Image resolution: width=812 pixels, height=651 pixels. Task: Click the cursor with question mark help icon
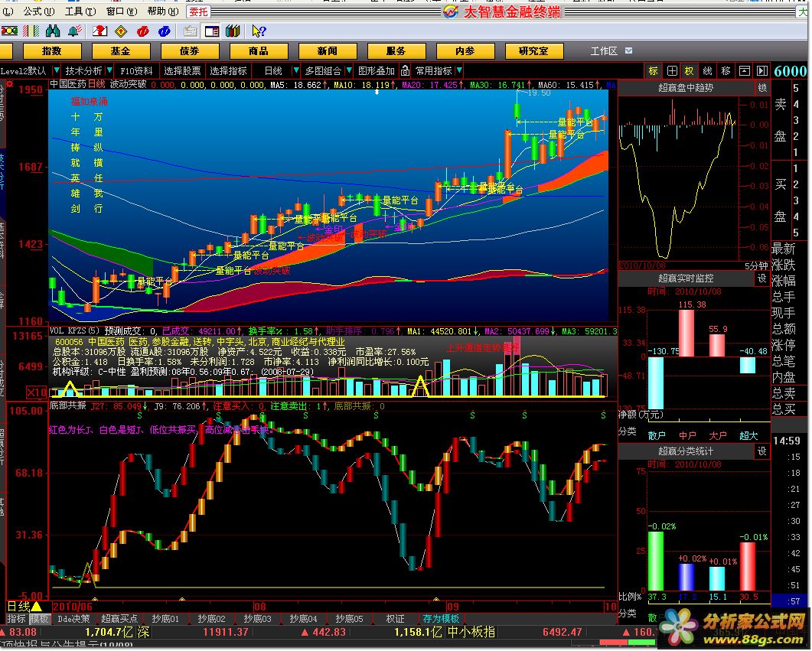[x=259, y=31]
